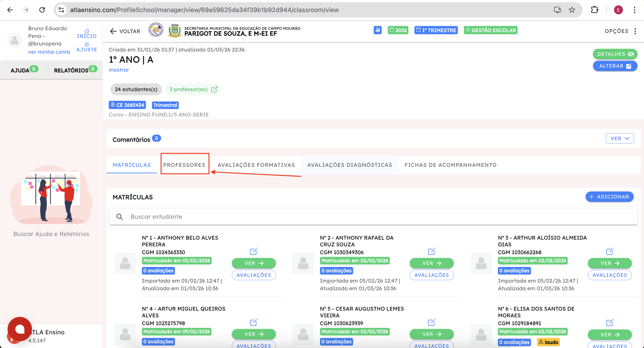Viewport: 644px width, 348px height.
Task: Open the professors external link icon
Action: (214, 89)
